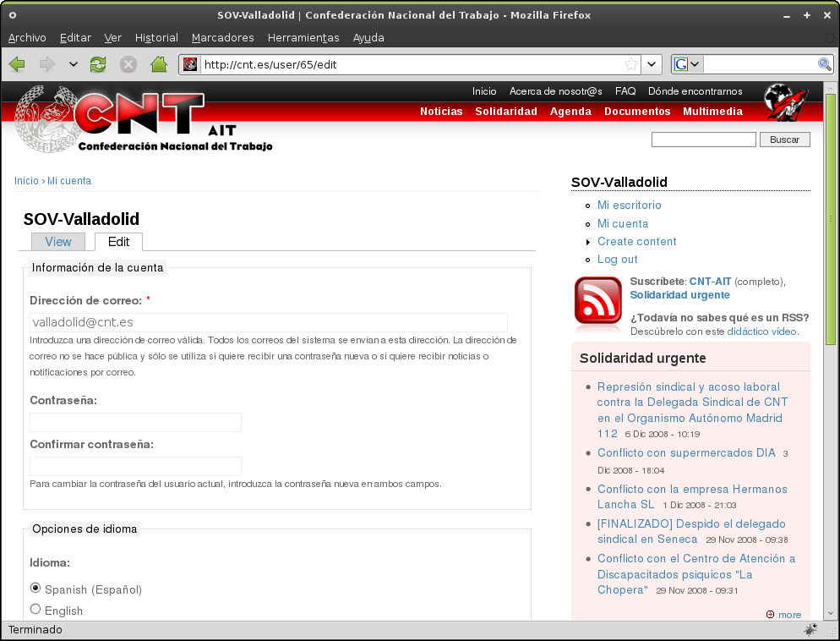
Task: Click the site favicon in the address bar
Action: pyautogui.click(x=190, y=64)
